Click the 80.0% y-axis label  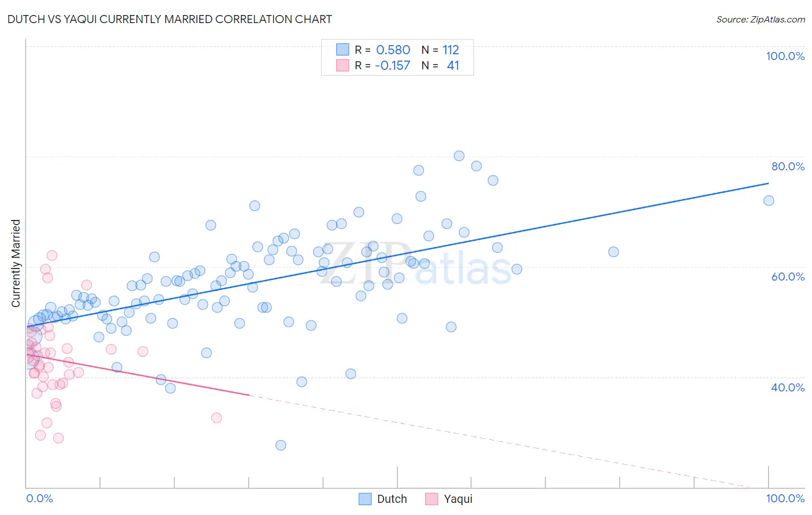click(x=788, y=166)
